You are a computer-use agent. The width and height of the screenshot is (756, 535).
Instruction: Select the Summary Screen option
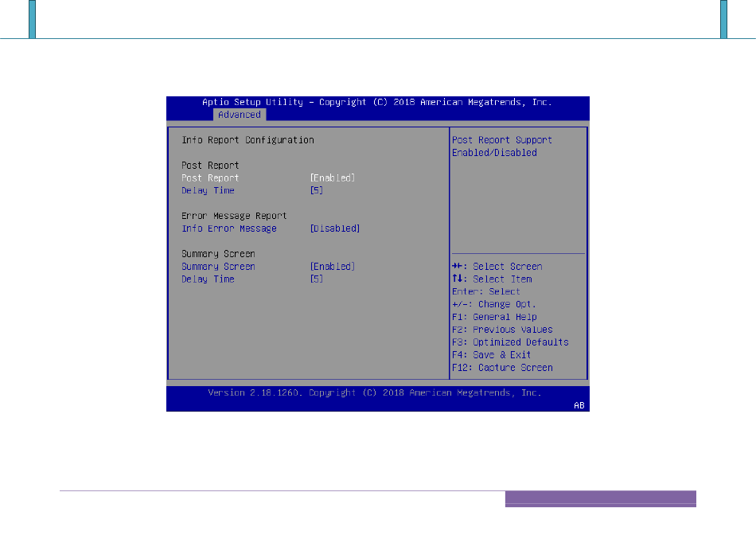coord(218,267)
